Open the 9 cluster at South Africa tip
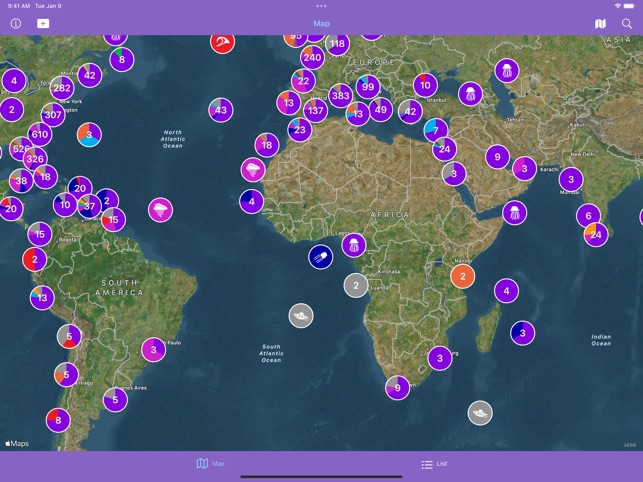The height and width of the screenshot is (482, 643). [x=397, y=388]
